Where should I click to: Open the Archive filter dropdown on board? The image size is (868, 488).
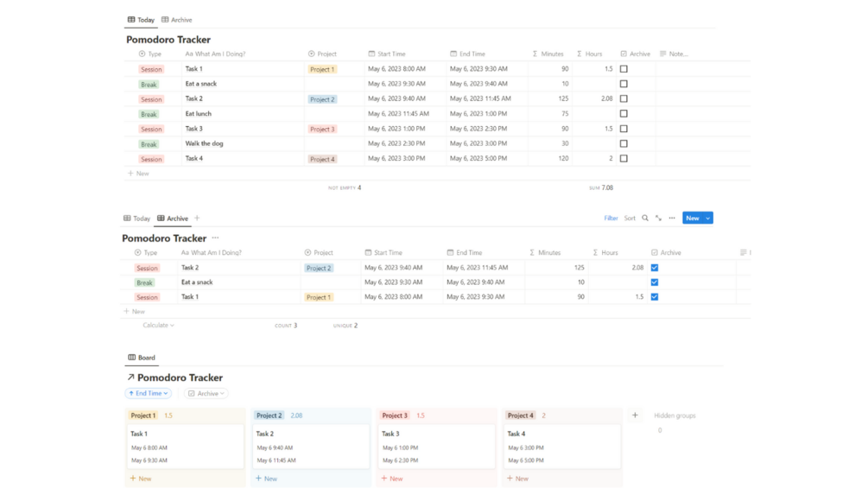(206, 393)
